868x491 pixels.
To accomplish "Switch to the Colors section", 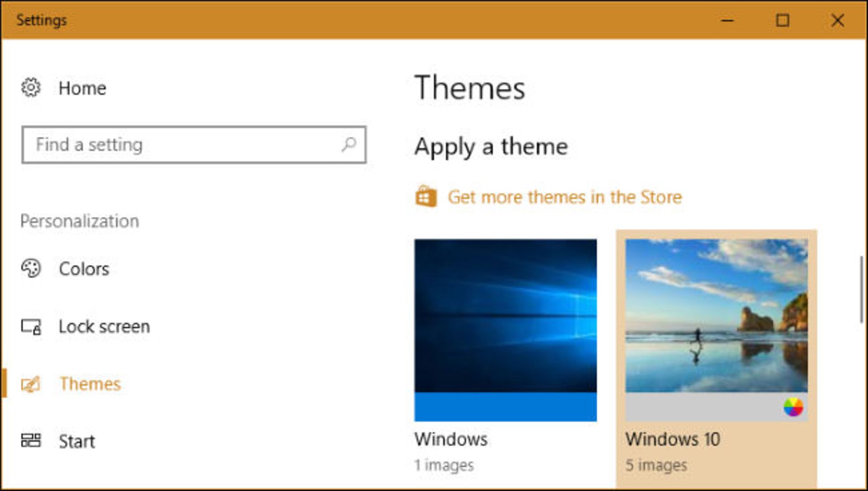I will [x=84, y=269].
